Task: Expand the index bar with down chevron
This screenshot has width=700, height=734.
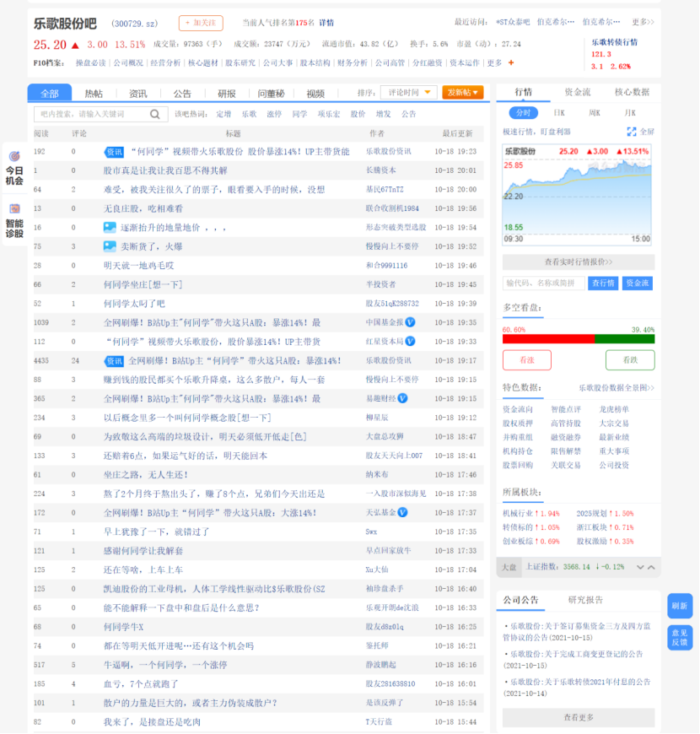Action: pyautogui.click(x=640, y=567)
